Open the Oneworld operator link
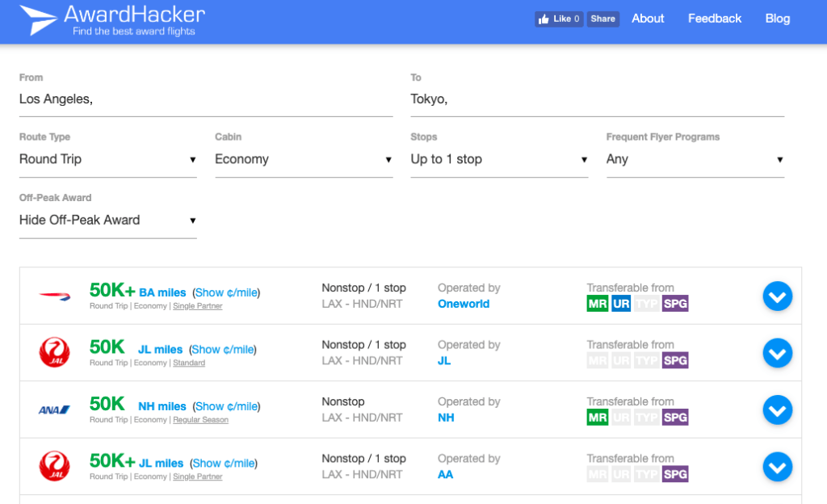This screenshot has height=504, width=827. point(464,304)
